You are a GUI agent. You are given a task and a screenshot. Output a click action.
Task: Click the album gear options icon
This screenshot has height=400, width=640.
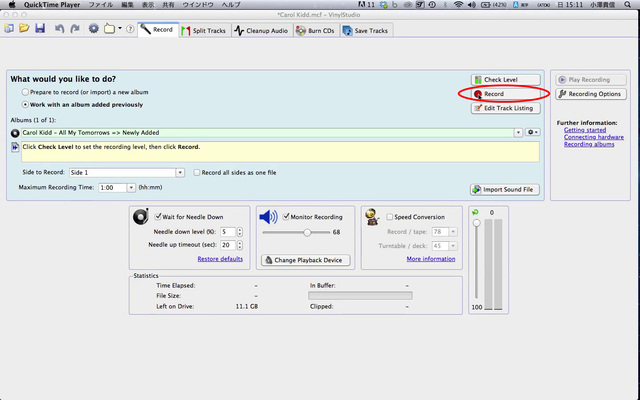tap(532, 132)
